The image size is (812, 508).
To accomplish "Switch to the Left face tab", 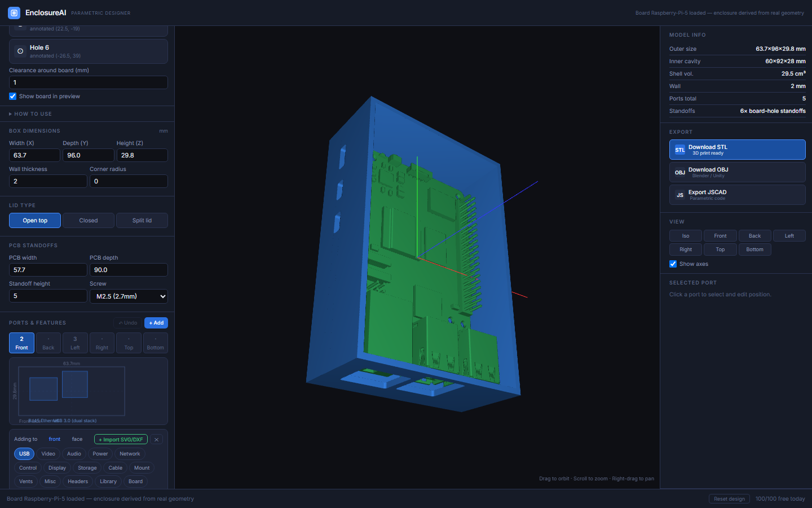I will tap(75, 343).
